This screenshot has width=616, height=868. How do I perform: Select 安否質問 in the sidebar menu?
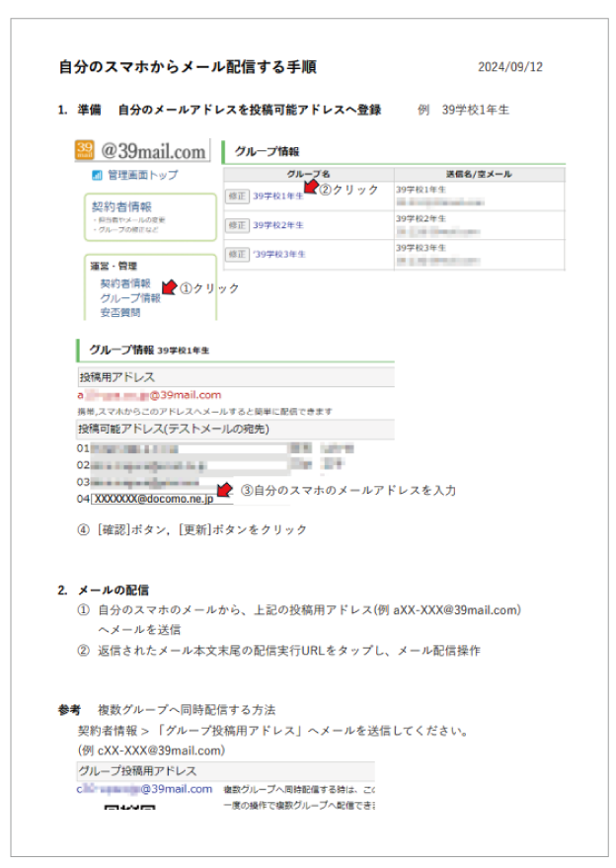(119, 312)
